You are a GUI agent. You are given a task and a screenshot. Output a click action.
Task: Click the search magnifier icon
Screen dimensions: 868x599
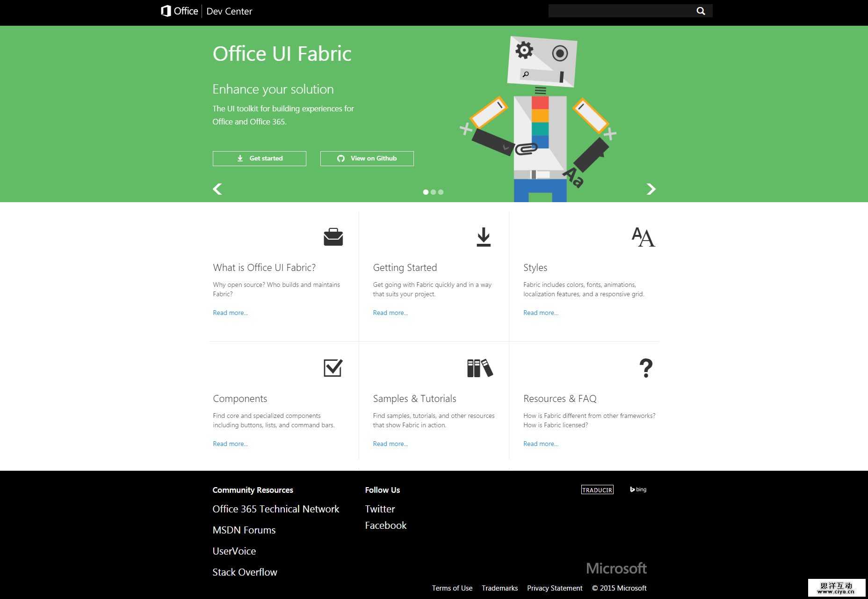coord(700,10)
